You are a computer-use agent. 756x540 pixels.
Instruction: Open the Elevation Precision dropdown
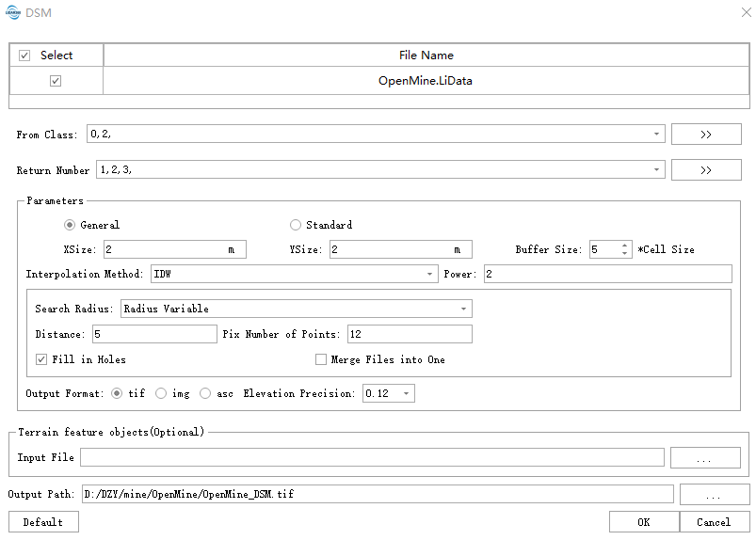click(406, 393)
